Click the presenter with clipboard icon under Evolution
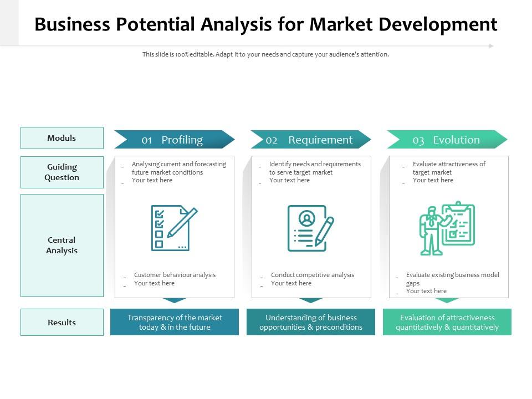Viewport: 532px width, 399px height. click(x=447, y=228)
